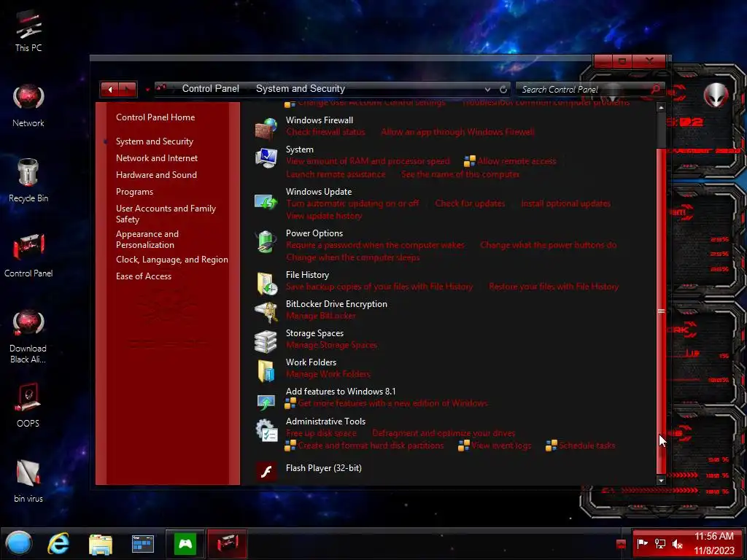The height and width of the screenshot is (560, 747).
Task: Click the green game controller taskbar icon
Action: pos(185,543)
